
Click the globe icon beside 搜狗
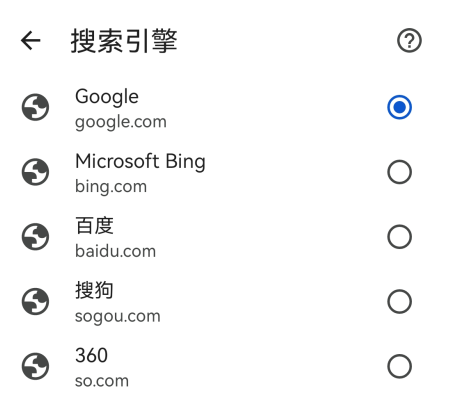pyautogui.click(x=35, y=302)
